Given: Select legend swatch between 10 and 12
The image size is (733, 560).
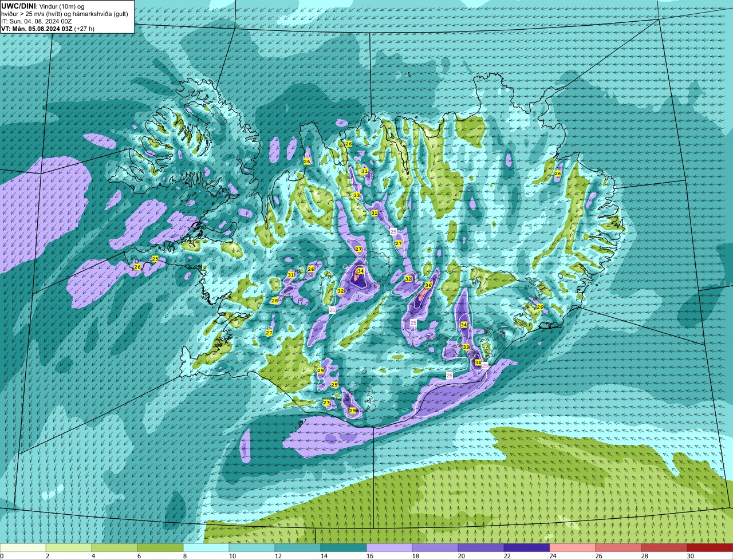Looking at the screenshot, I should 252,548.
